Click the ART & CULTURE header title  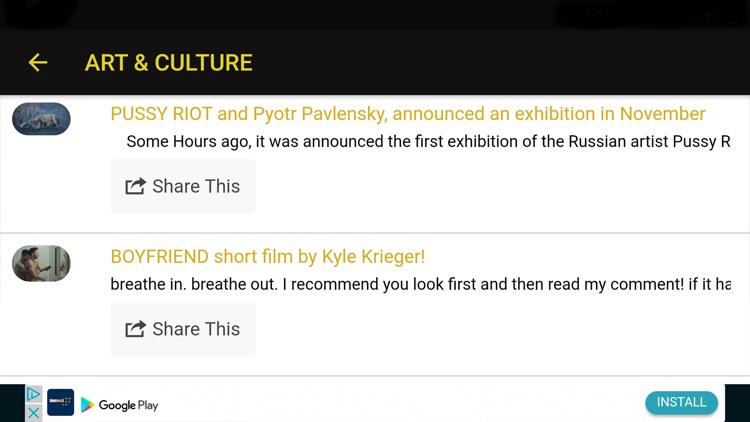click(168, 62)
